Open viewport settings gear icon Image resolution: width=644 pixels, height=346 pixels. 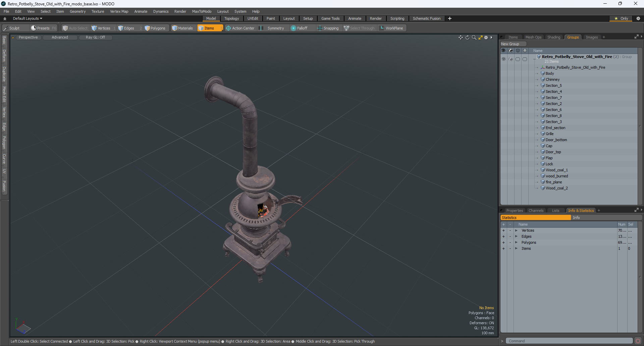pyautogui.click(x=486, y=38)
